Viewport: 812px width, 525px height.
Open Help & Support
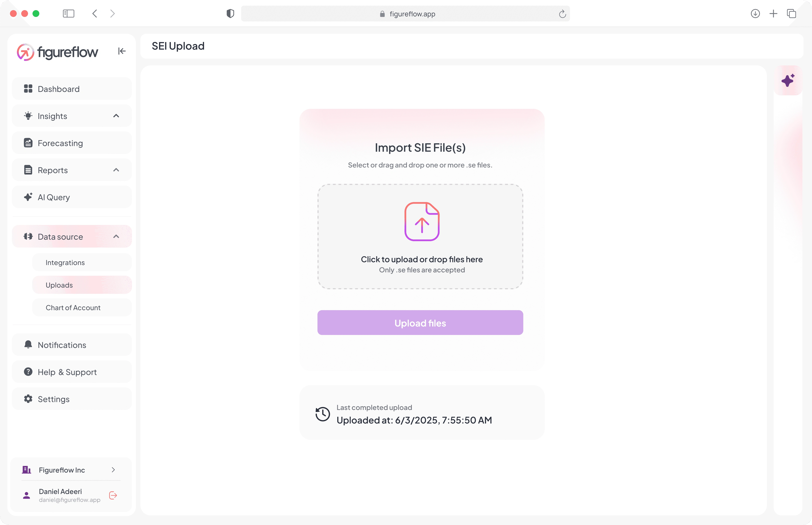coord(72,372)
